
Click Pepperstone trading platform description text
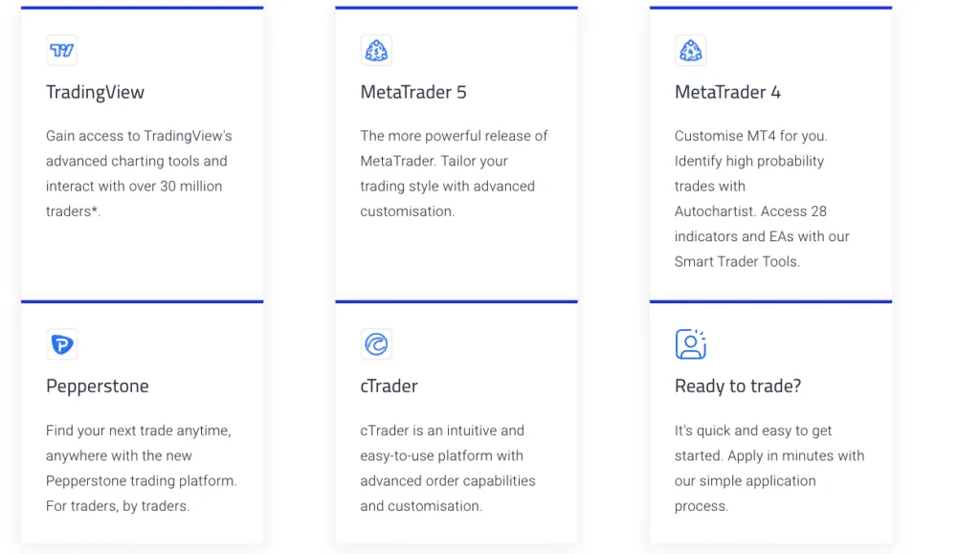pos(142,469)
